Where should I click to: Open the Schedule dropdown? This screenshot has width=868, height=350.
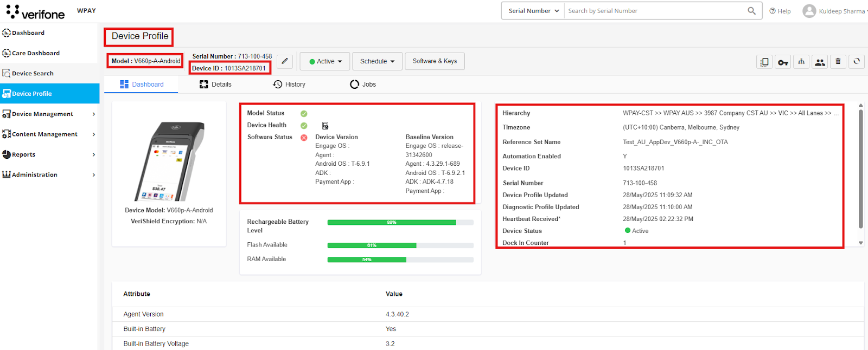coord(378,61)
